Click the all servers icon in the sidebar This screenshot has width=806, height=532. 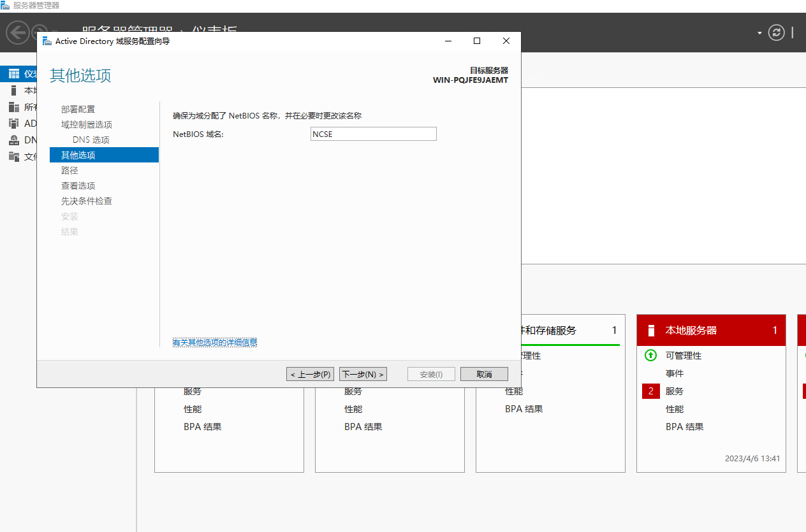click(13, 107)
